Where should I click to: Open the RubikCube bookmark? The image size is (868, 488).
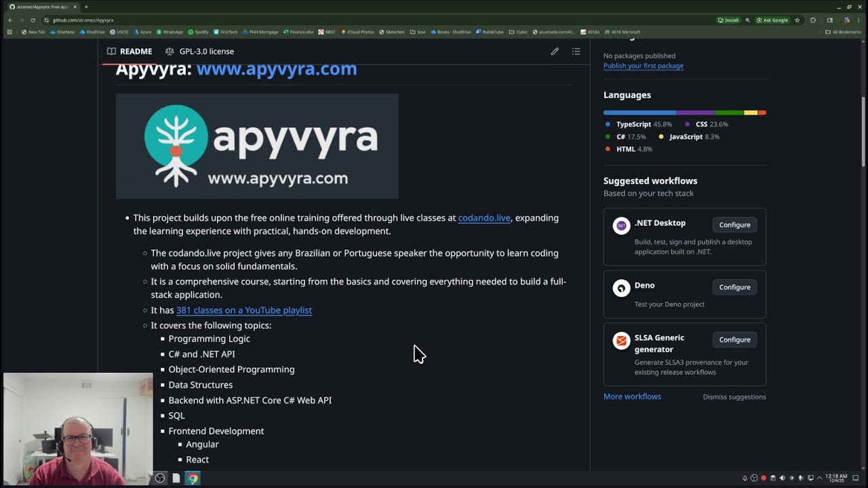490,32
